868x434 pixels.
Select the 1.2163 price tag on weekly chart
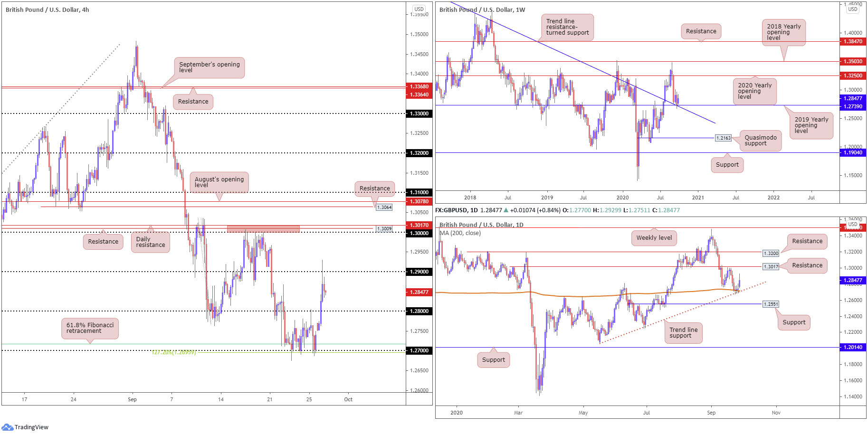[x=724, y=138]
